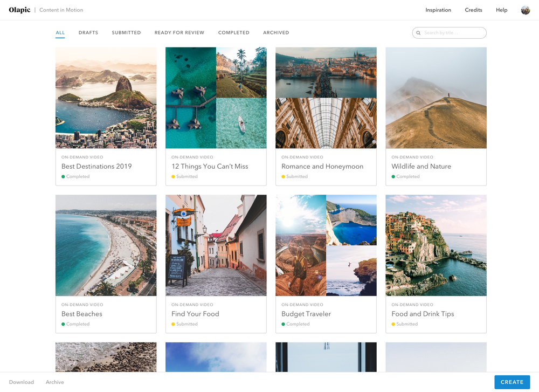Open the 12 Things You Can't Miss thumbnail
Image resolution: width=539 pixels, height=392 pixels.
coord(216,98)
